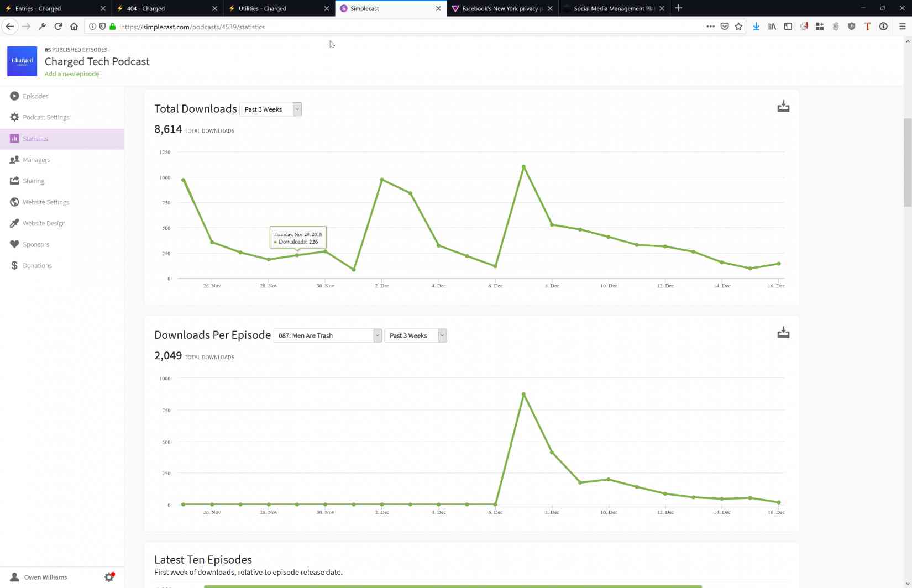
Task: Expand the Total Downloads time range dropdown
Action: [271, 109]
